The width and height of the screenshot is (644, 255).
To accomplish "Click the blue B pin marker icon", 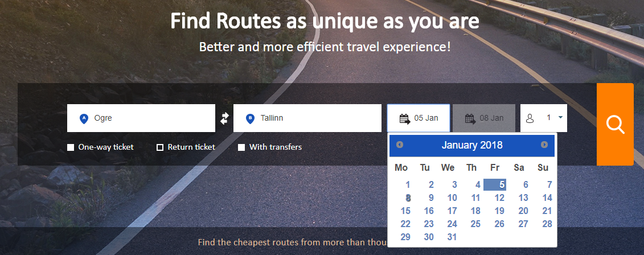I will coord(250,118).
